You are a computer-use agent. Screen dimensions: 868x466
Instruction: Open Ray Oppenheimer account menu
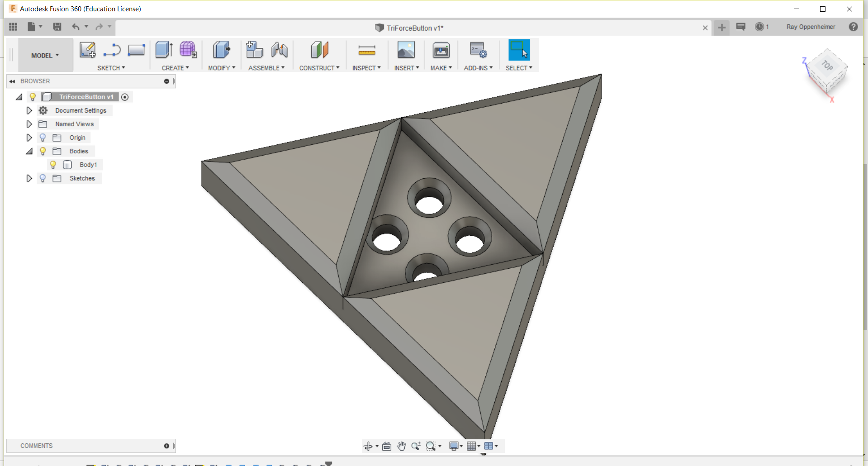811,27
